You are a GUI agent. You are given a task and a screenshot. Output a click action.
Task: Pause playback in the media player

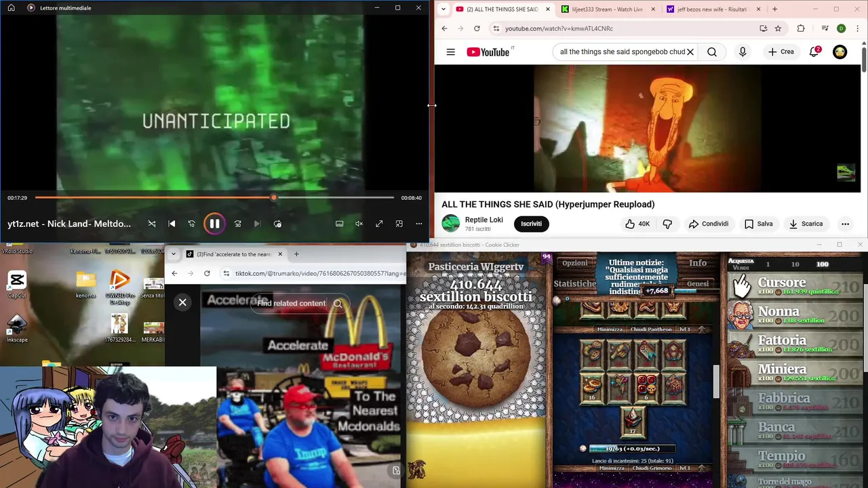coord(214,224)
